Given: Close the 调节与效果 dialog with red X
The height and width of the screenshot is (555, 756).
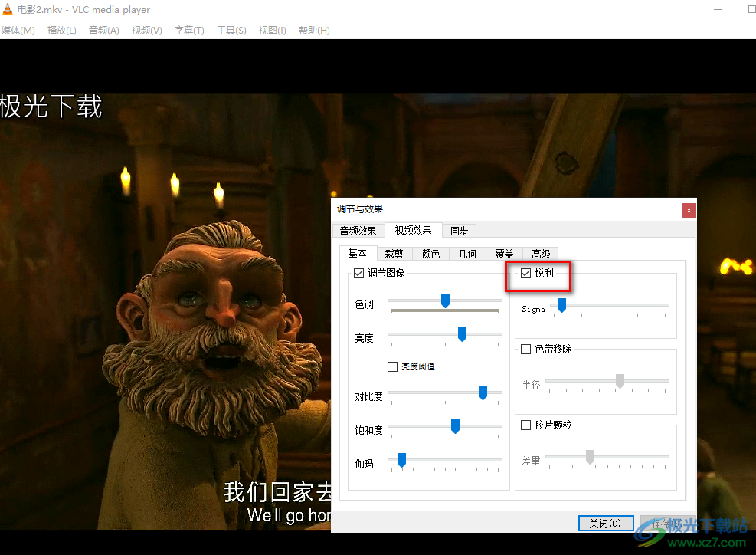Looking at the screenshot, I should coord(689,210).
